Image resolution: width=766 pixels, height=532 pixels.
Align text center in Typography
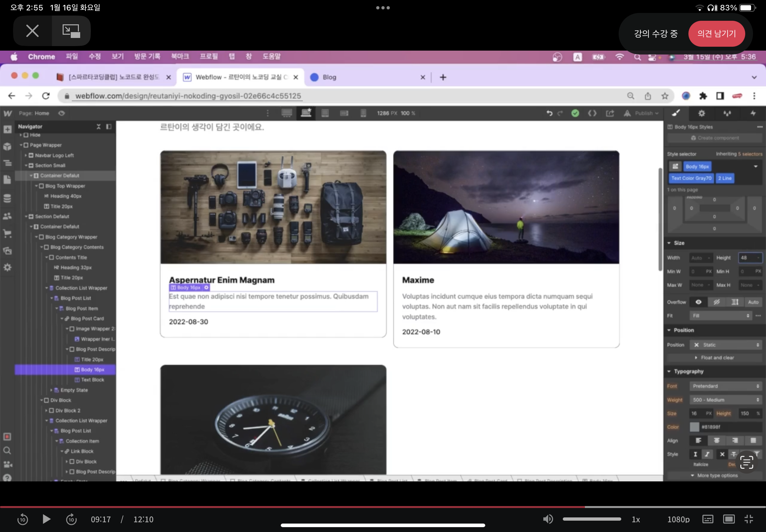(x=717, y=441)
